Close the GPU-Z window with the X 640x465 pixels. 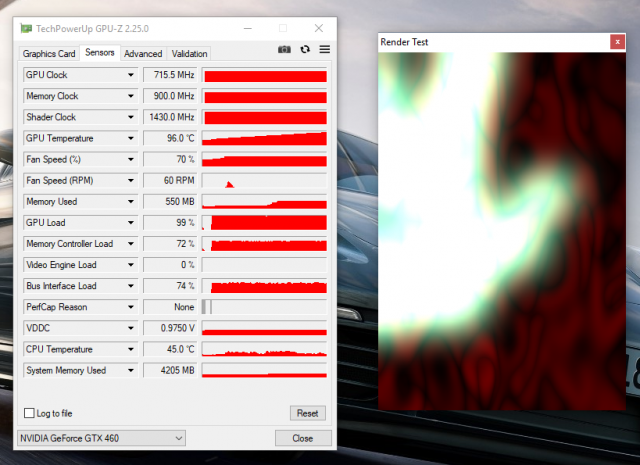pos(319,28)
